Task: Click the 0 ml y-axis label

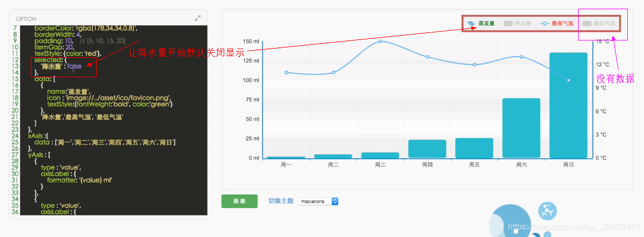Action: pos(254,158)
